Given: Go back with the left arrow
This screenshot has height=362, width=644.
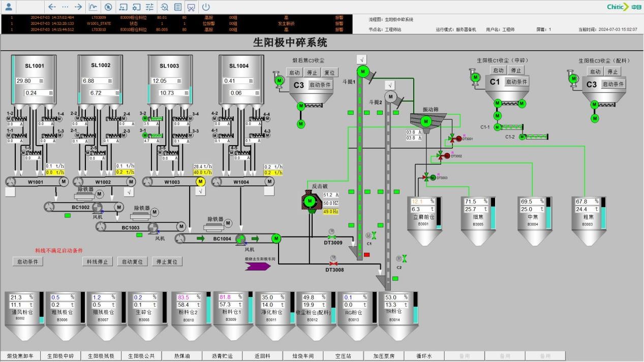Looking at the screenshot, I should click(51, 7).
